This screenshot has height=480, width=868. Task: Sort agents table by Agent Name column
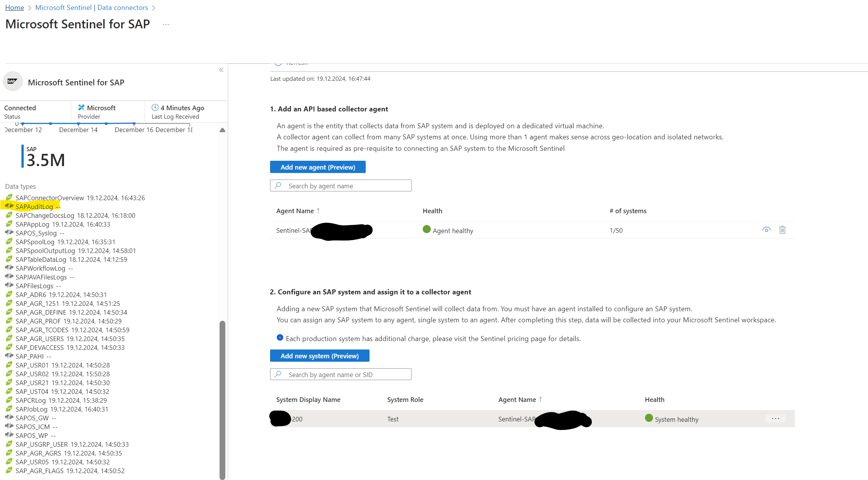[x=298, y=211]
